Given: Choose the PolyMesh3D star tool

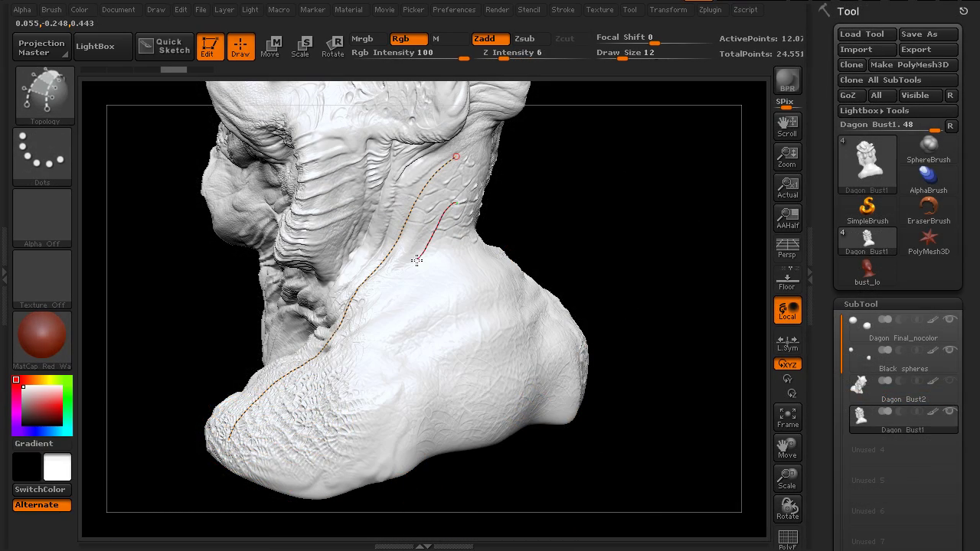Looking at the screenshot, I should pyautogui.click(x=928, y=241).
